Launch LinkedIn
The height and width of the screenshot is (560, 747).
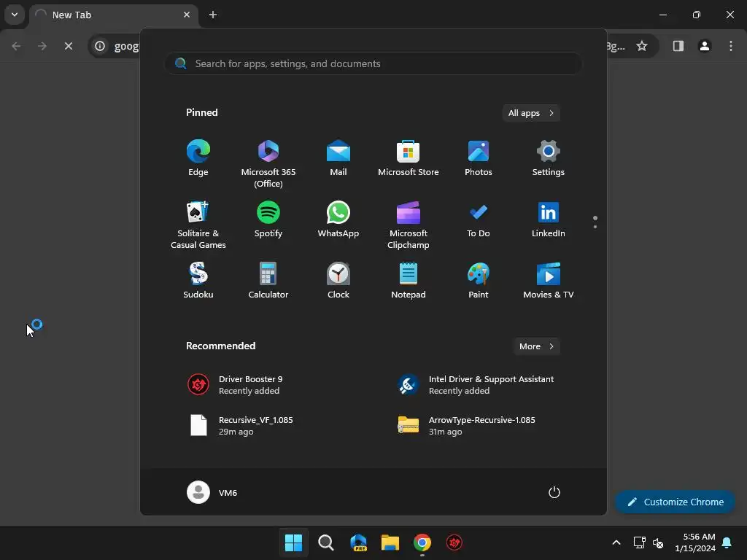pos(549,220)
